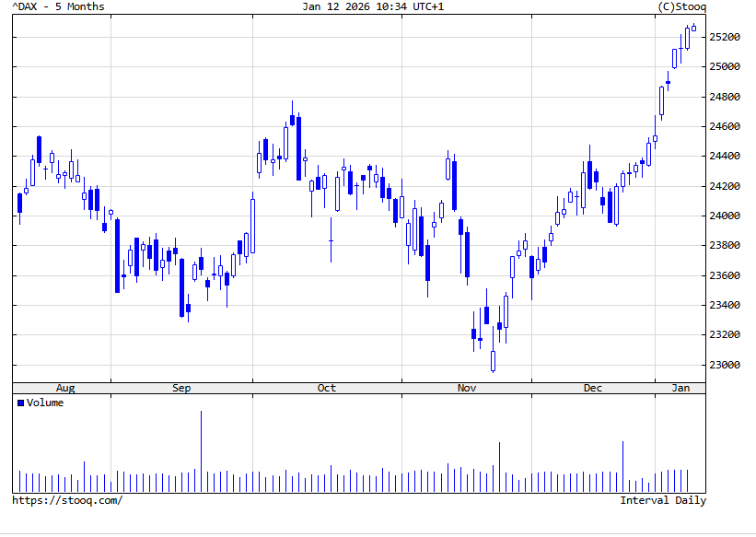Viewport: 756px width, 537px height.
Task: Click the Volume legend label
Action: point(45,403)
